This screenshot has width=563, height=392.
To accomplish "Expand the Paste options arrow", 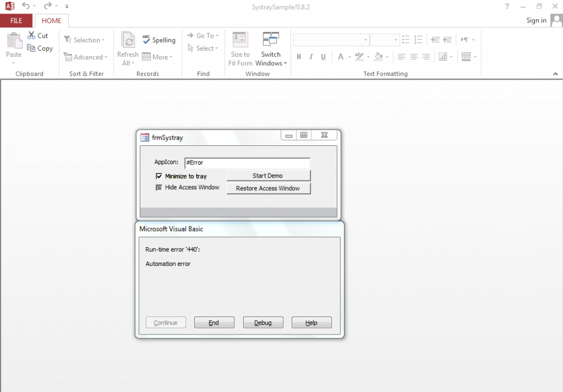I will coord(14,63).
